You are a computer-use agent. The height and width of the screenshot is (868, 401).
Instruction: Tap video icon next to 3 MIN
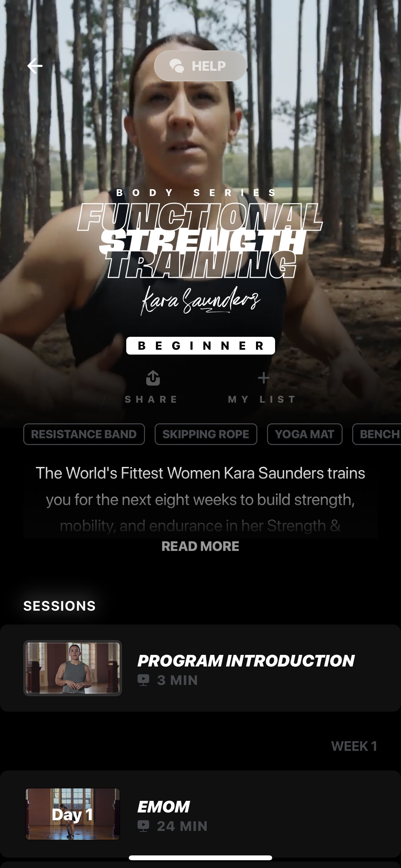144,680
